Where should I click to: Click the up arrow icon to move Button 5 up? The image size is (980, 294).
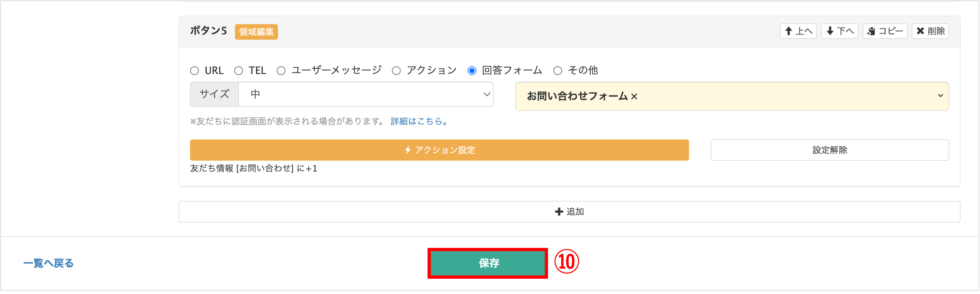click(789, 31)
